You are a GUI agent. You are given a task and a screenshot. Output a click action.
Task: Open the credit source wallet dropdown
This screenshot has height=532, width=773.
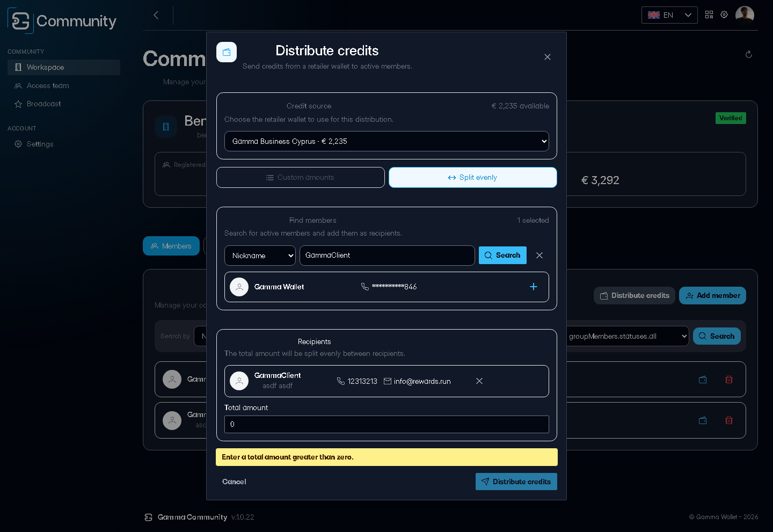click(386, 141)
